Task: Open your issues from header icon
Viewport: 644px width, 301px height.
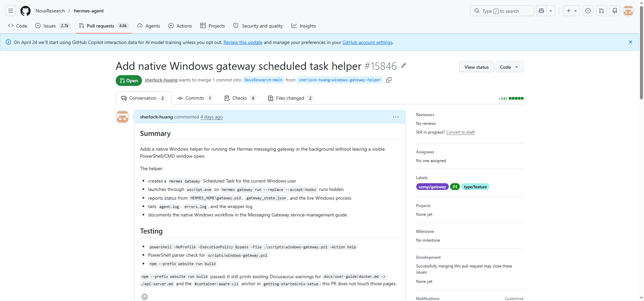Action: pyautogui.click(x=588, y=11)
